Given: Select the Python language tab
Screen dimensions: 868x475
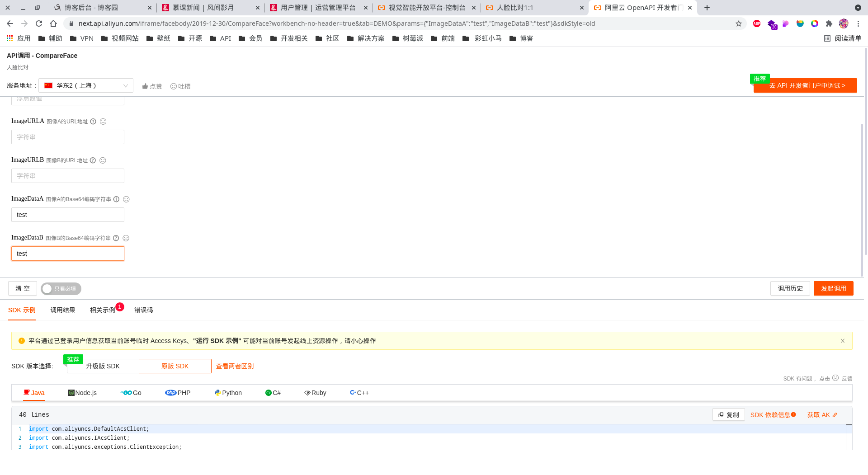Looking at the screenshot, I should 228,393.
